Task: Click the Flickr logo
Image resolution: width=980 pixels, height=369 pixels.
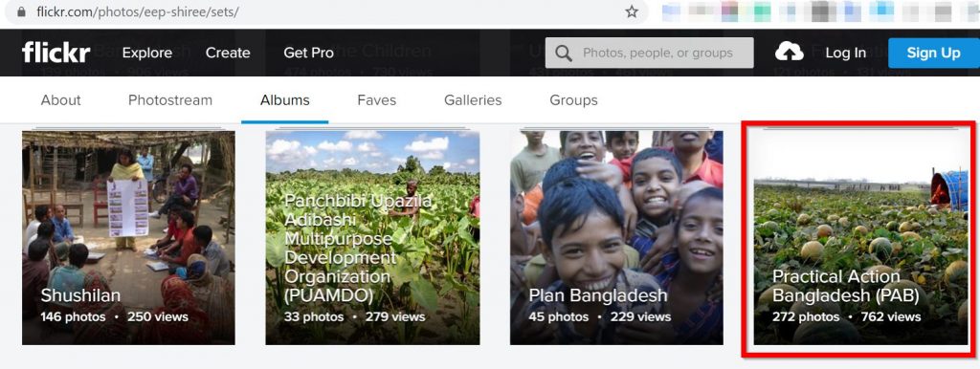Action: [56, 53]
